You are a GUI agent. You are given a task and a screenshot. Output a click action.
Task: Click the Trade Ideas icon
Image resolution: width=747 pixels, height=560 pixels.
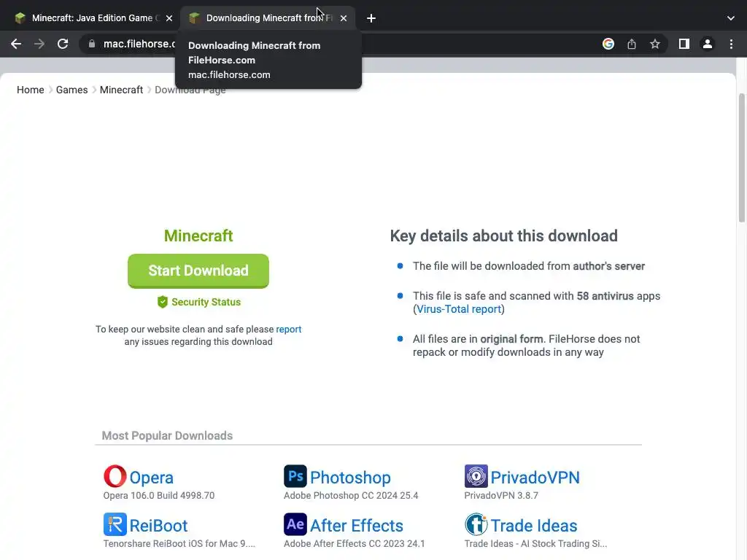pos(476,524)
